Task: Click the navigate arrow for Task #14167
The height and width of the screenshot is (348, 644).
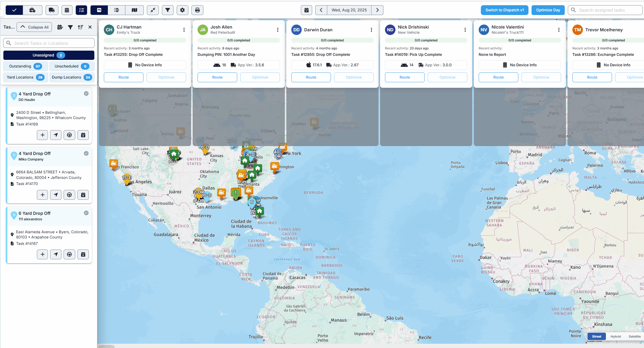Action: 56,254
